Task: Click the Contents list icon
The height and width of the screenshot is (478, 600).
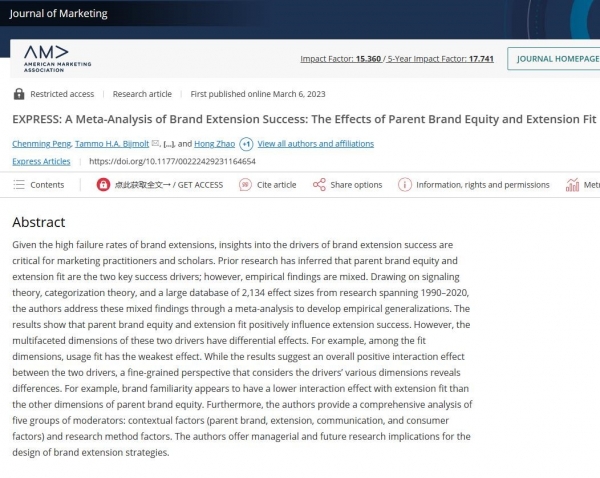Action: (19, 185)
